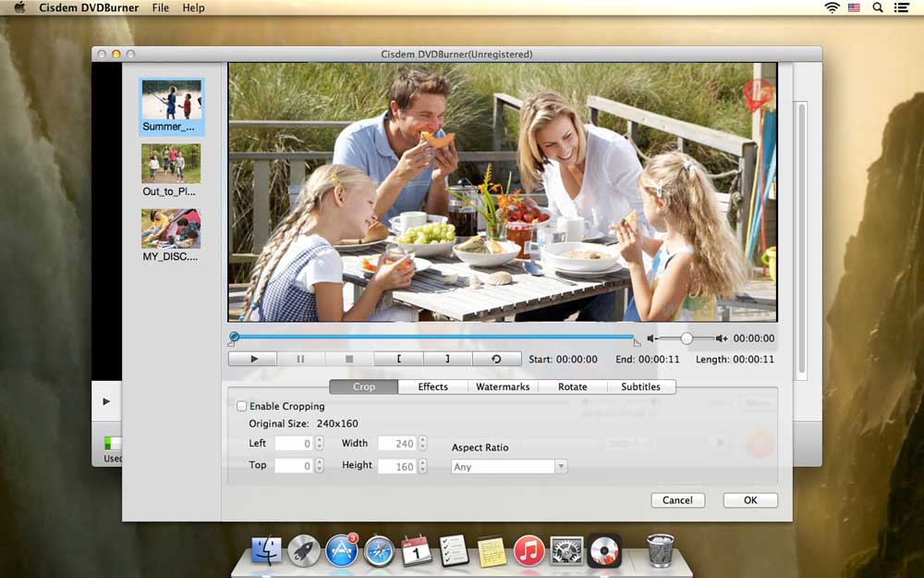This screenshot has height=578, width=924.
Task: Enable Cropping checkbox
Action: [x=242, y=406]
